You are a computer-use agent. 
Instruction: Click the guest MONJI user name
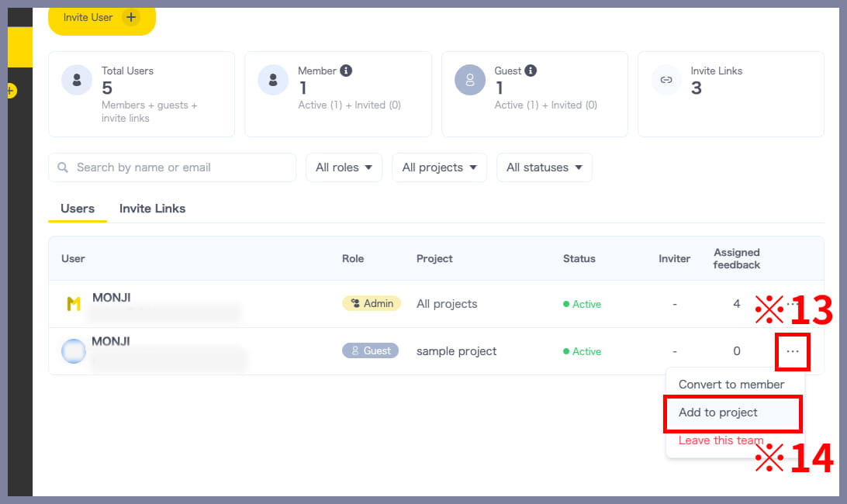(x=111, y=341)
